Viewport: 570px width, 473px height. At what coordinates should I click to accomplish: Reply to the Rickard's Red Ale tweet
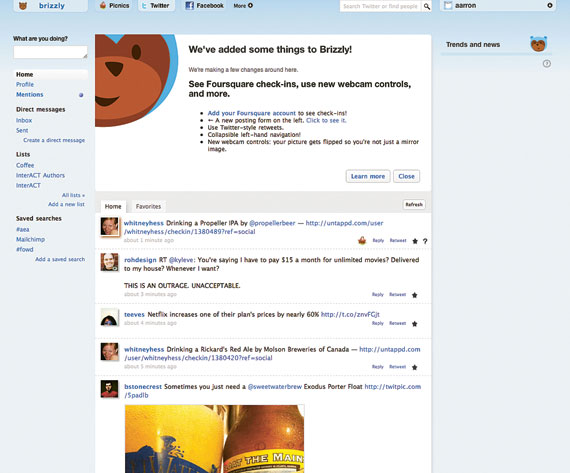point(378,367)
